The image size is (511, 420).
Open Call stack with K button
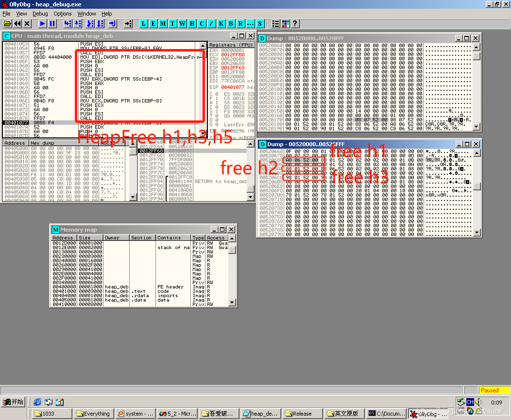[221, 23]
